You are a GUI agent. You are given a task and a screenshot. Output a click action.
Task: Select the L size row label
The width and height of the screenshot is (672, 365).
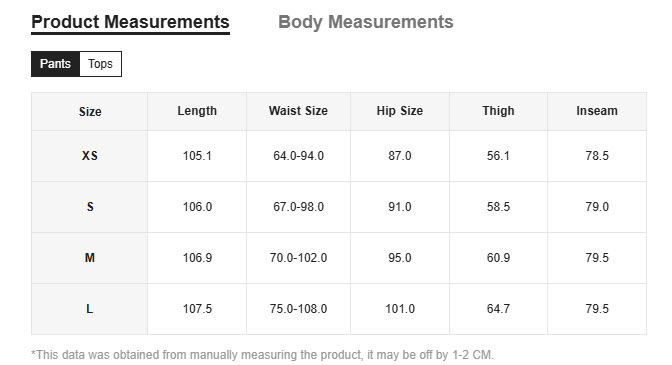click(90, 309)
